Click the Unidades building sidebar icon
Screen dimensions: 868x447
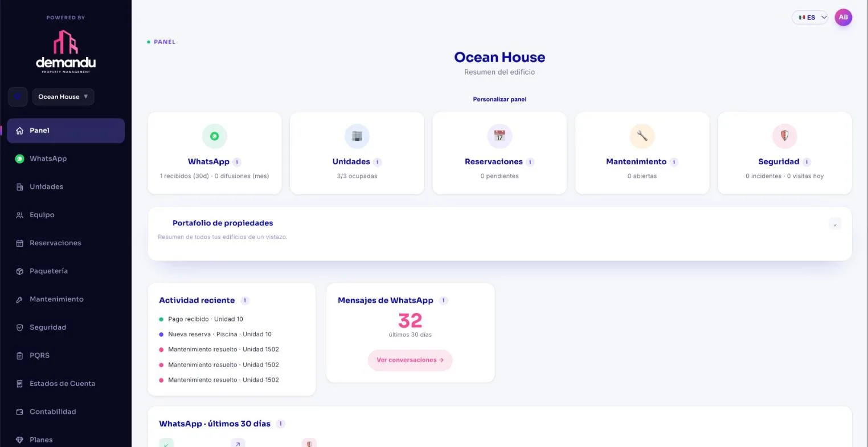[x=19, y=187]
